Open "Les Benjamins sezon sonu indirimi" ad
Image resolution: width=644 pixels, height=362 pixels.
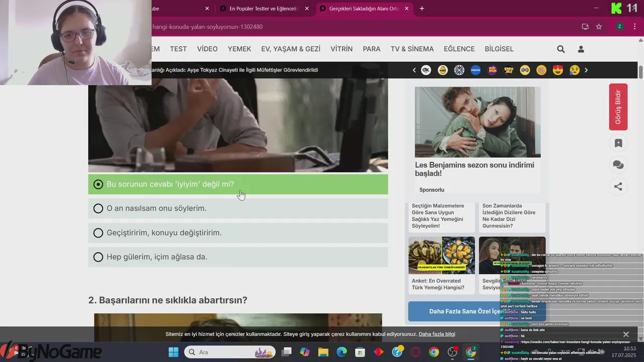474,169
